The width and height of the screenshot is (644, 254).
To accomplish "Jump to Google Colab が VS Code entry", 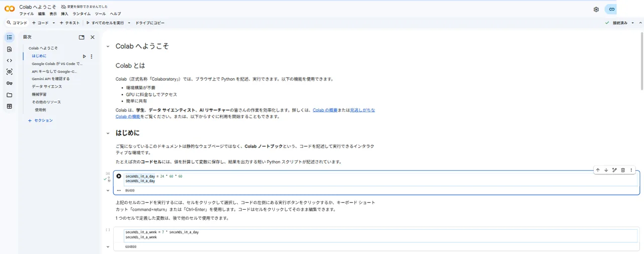I will click(x=57, y=64).
